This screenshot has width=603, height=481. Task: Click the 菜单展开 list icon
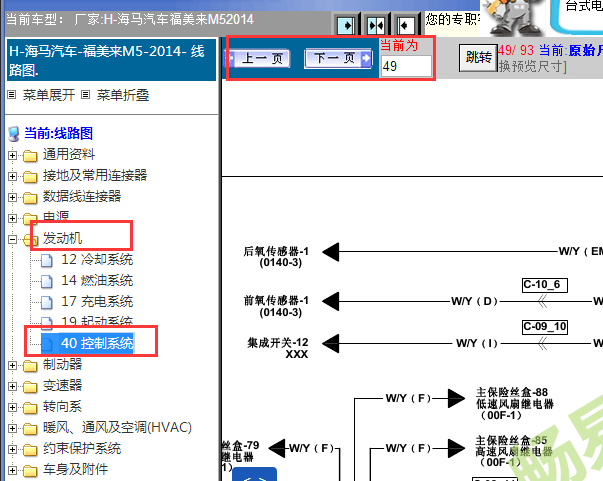tap(12, 95)
